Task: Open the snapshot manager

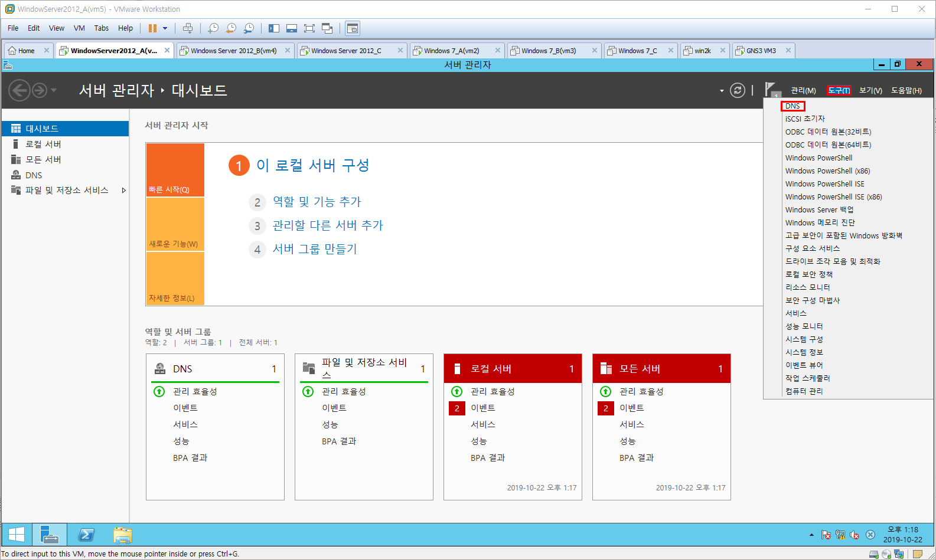Action: 249,28
